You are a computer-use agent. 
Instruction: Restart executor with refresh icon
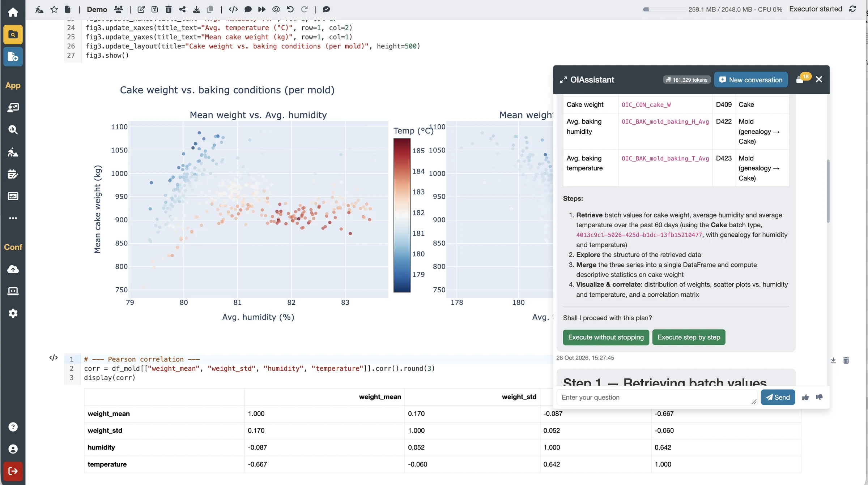tap(853, 9)
